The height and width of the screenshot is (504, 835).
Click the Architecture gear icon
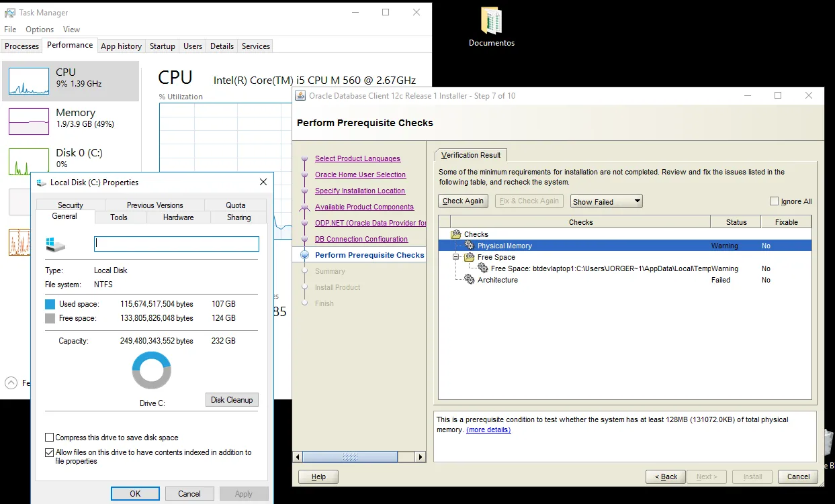470,280
